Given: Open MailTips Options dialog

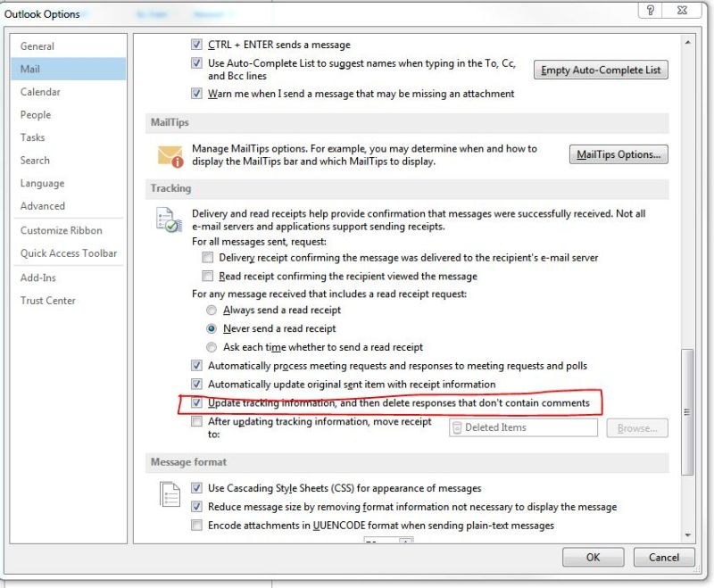Looking at the screenshot, I should pyautogui.click(x=618, y=153).
